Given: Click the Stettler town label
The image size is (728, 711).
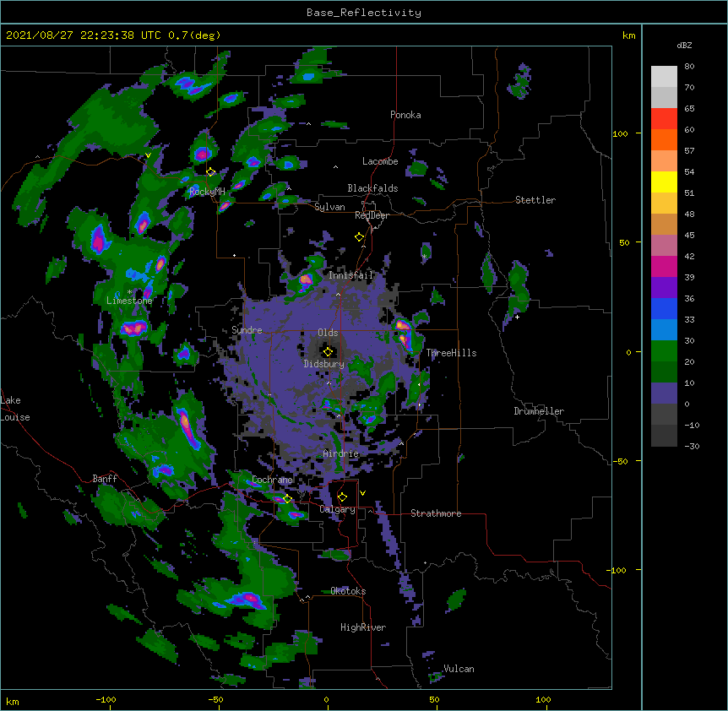Looking at the screenshot, I should tap(535, 200).
